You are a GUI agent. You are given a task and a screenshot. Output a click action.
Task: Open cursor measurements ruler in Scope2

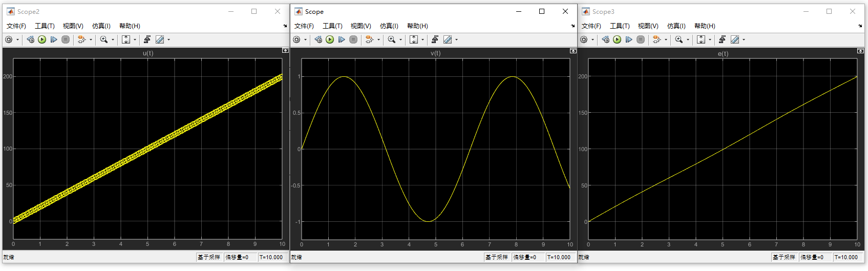pos(160,39)
